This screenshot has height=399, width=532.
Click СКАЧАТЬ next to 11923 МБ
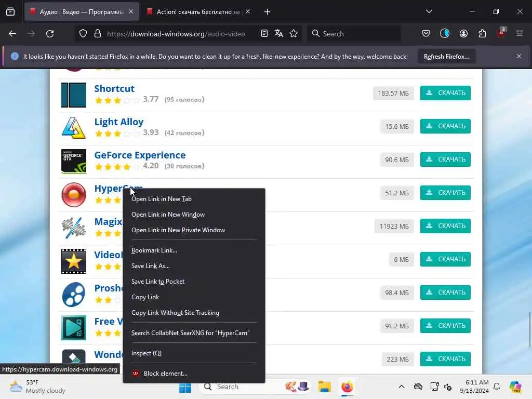coord(445,226)
